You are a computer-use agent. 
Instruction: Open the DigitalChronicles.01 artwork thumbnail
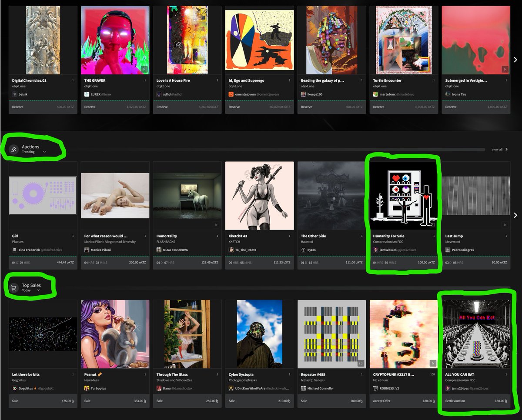click(x=43, y=40)
